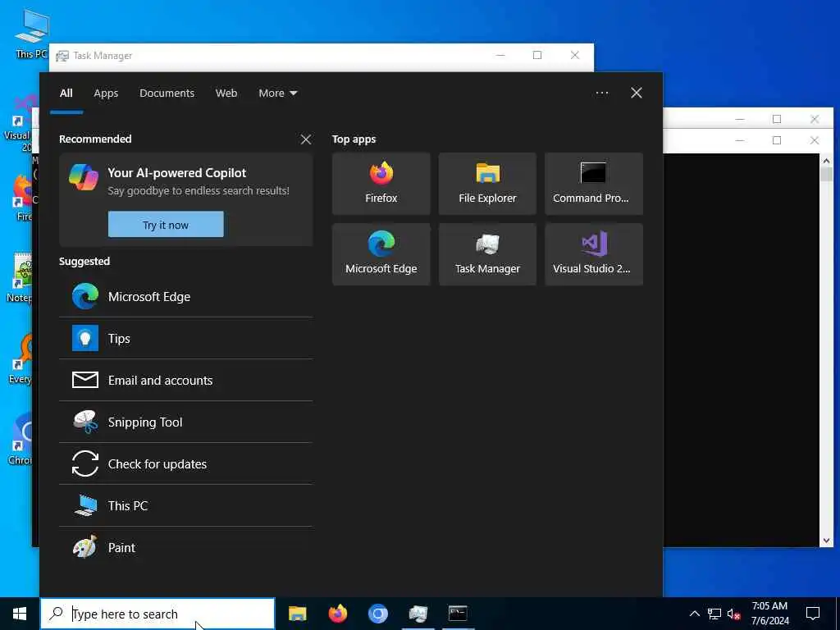Dismiss the Recommended section
The height and width of the screenshot is (630, 840).
pyautogui.click(x=306, y=139)
